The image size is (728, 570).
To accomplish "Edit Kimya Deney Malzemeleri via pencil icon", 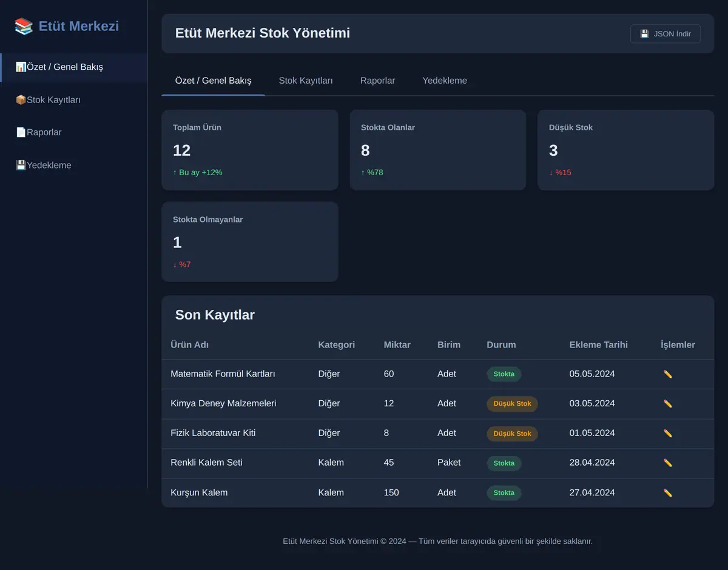I will (x=668, y=404).
